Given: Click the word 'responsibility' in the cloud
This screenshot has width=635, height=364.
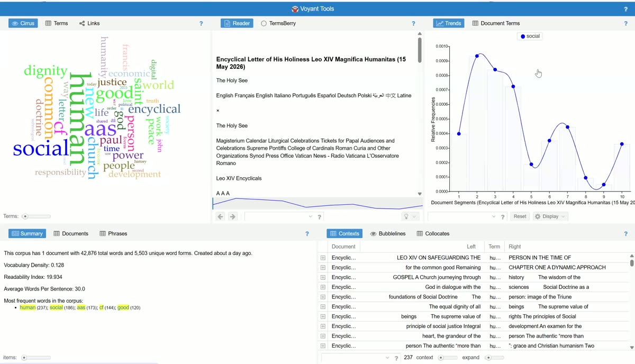Looking at the screenshot, I should pos(60,172).
